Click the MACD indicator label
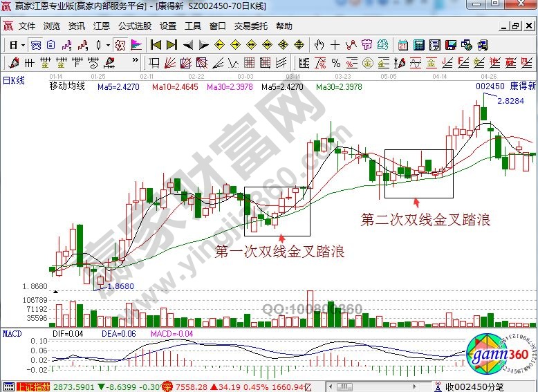538x392 pixels. click(x=12, y=334)
